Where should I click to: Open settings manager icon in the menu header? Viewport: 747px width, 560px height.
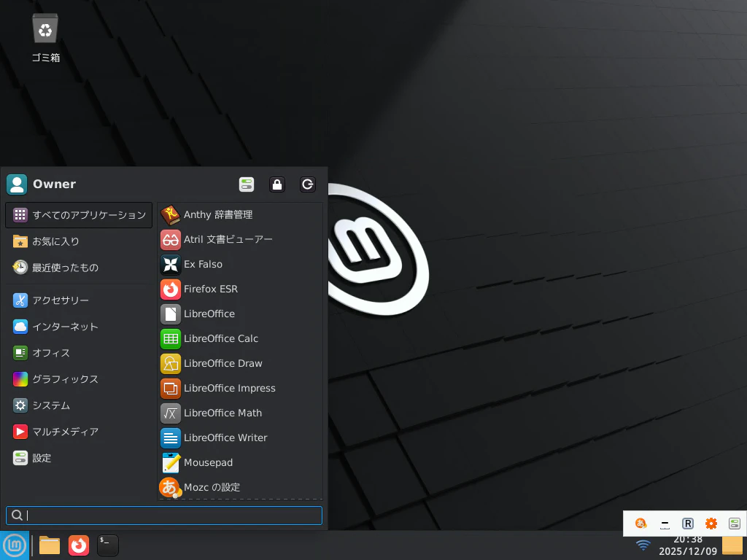247,184
